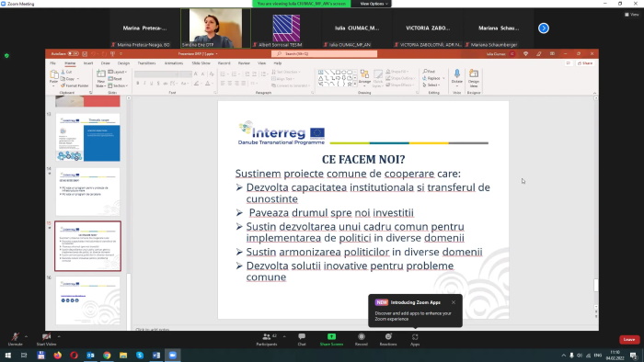The width and height of the screenshot is (644, 362).
Task: Toggle Start Video on
Action: [46, 339]
